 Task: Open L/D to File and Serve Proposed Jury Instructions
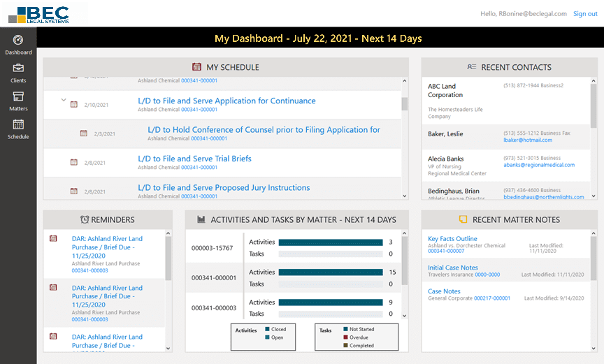[x=224, y=187]
